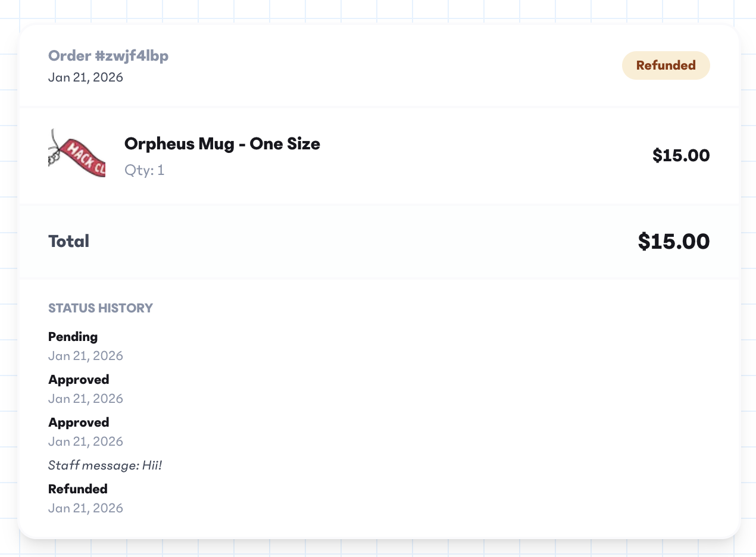Select the Order #zwjf4lbp heading
The height and width of the screenshot is (557, 756).
click(108, 56)
